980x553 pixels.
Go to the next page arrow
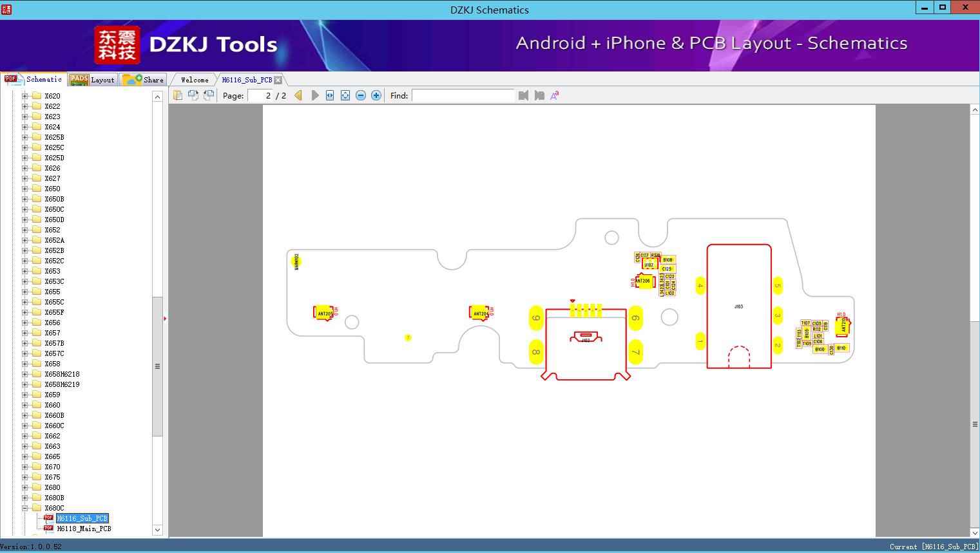[x=315, y=95]
